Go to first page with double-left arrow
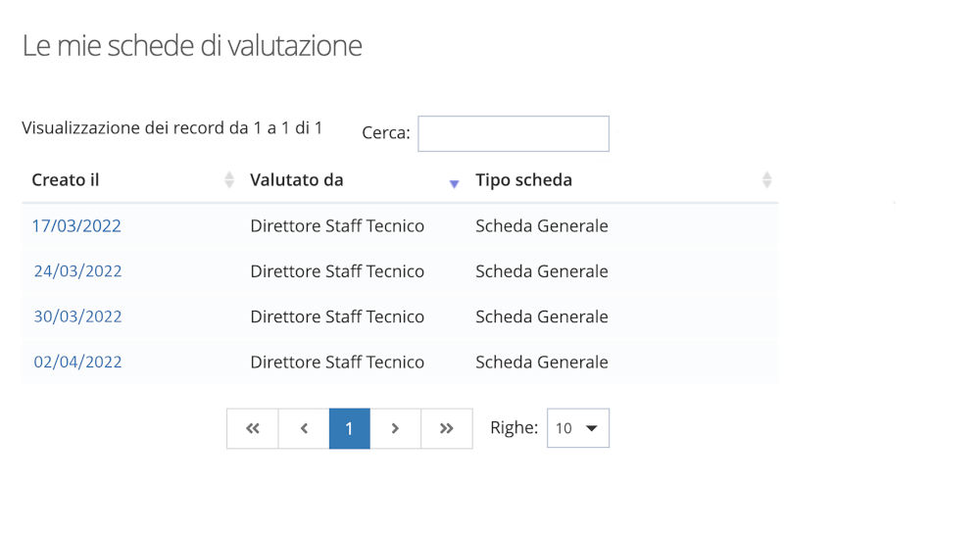The image size is (980, 534). [x=253, y=428]
